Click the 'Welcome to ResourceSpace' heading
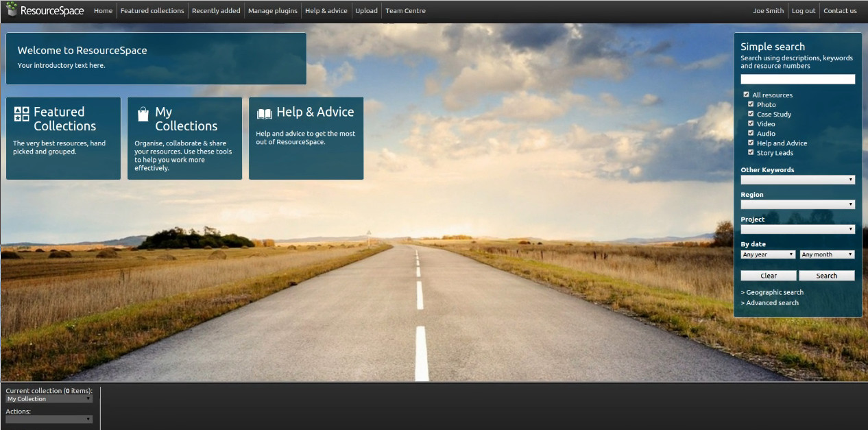This screenshot has width=868, height=430. (x=82, y=50)
